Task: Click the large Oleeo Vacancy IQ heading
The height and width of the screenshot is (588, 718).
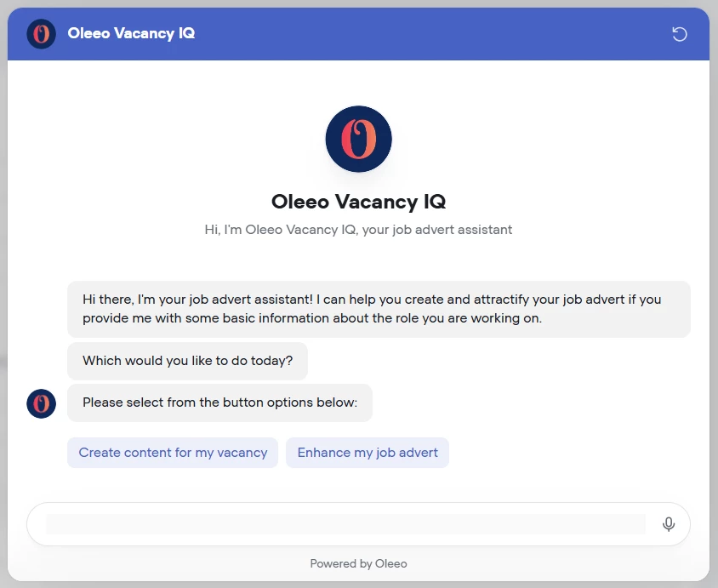Action: (358, 202)
